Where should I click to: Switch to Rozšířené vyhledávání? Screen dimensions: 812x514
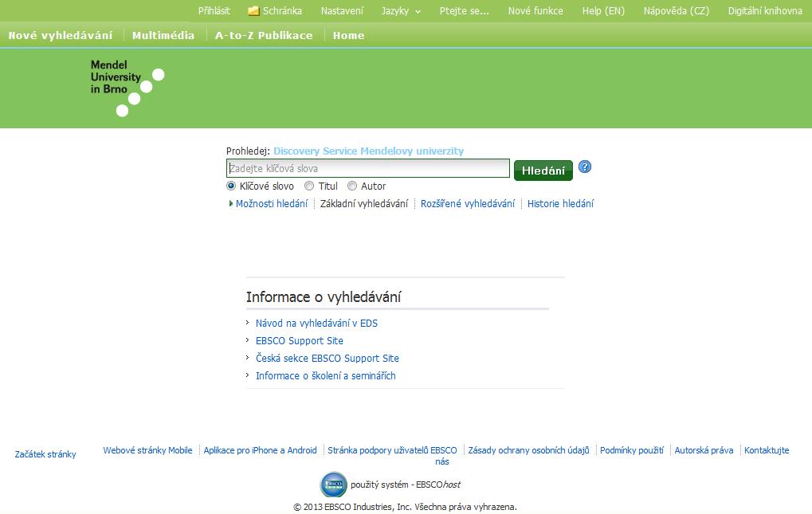pos(468,204)
